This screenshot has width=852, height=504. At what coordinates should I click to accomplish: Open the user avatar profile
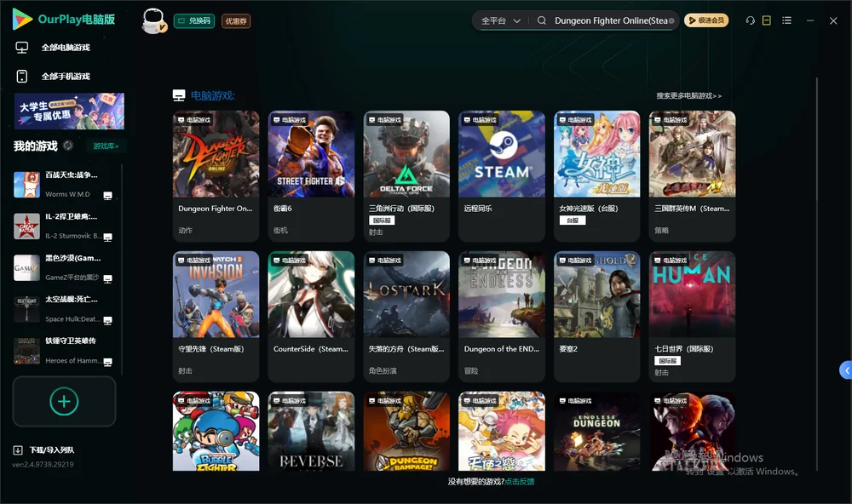coord(153,20)
